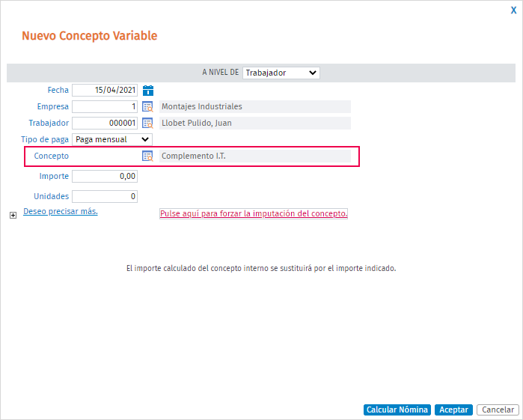
Task: Close the dialog with the X
Action: (513, 10)
